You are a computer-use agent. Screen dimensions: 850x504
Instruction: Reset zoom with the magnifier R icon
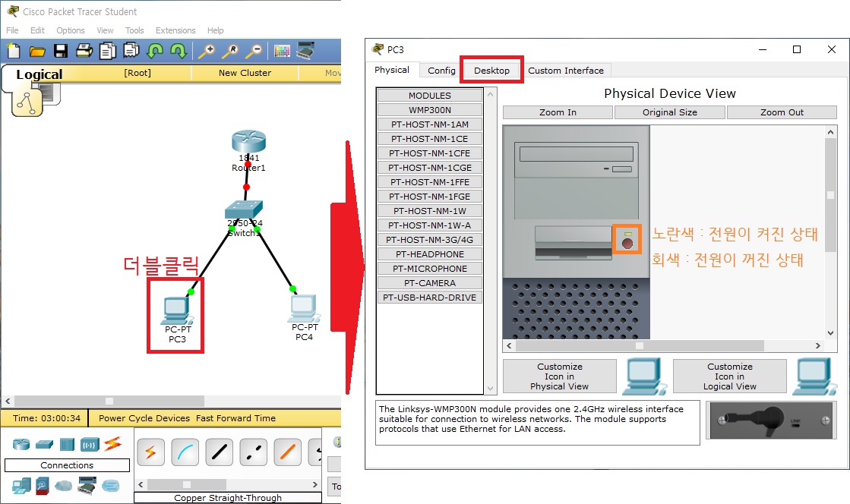[x=230, y=51]
